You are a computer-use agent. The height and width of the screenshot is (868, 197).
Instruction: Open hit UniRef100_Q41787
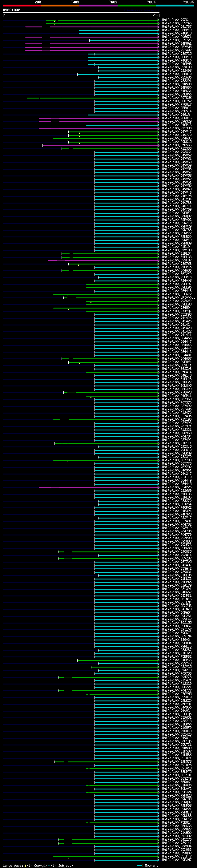176,26
